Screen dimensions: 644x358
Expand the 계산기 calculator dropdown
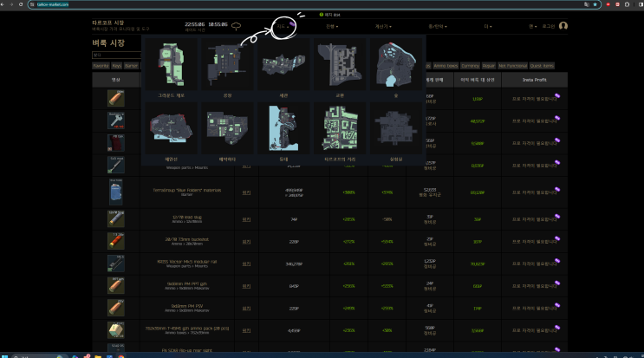(x=383, y=26)
